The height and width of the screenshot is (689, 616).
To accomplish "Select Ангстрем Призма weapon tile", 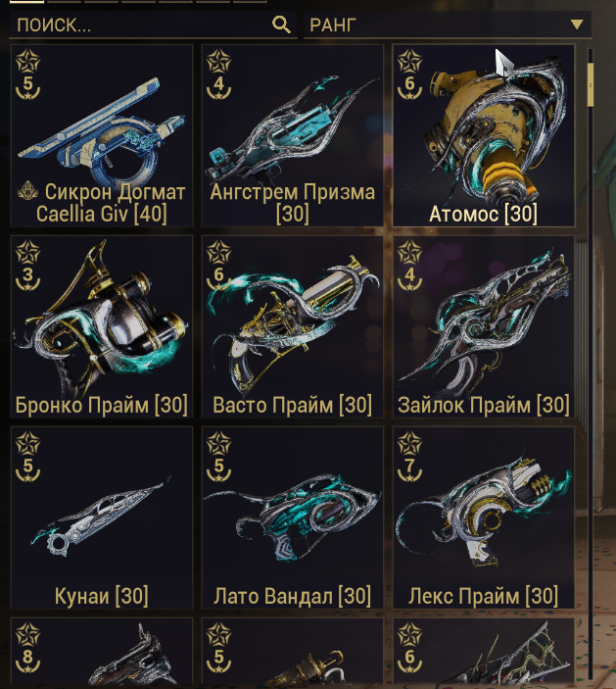I will tap(293, 135).
